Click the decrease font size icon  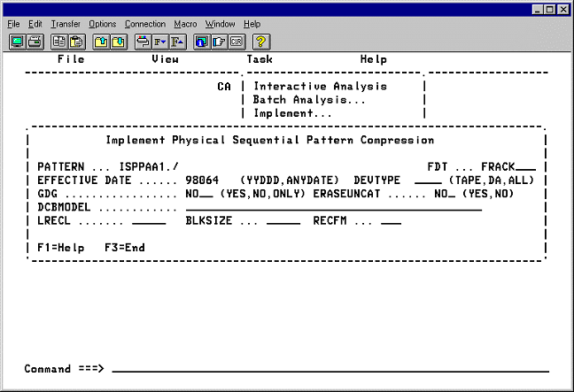pos(160,42)
